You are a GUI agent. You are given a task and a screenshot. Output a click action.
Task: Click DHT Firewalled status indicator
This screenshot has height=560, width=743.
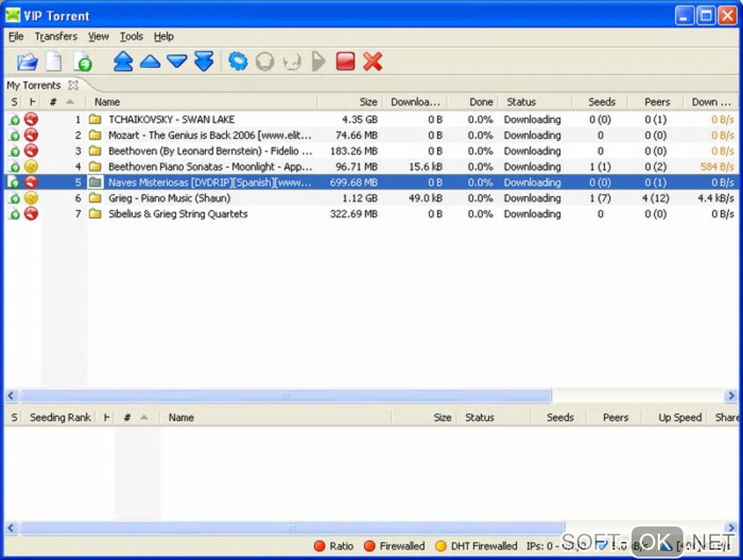click(476, 545)
